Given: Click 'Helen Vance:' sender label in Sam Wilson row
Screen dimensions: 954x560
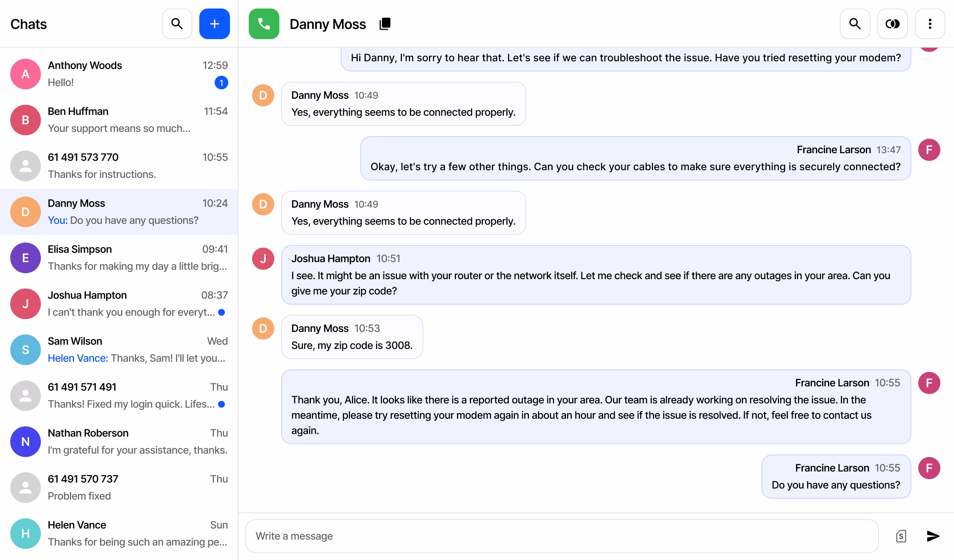Looking at the screenshot, I should click(x=78, y=358).
